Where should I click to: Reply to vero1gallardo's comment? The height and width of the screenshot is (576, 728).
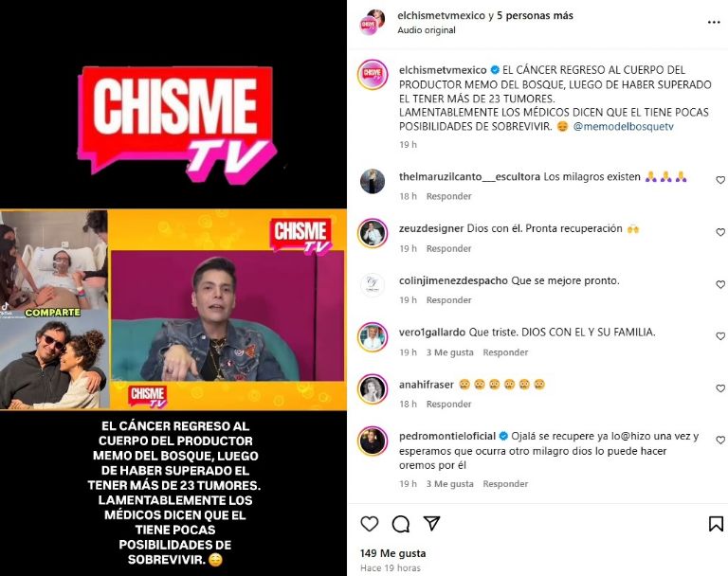tap(505, 352)
